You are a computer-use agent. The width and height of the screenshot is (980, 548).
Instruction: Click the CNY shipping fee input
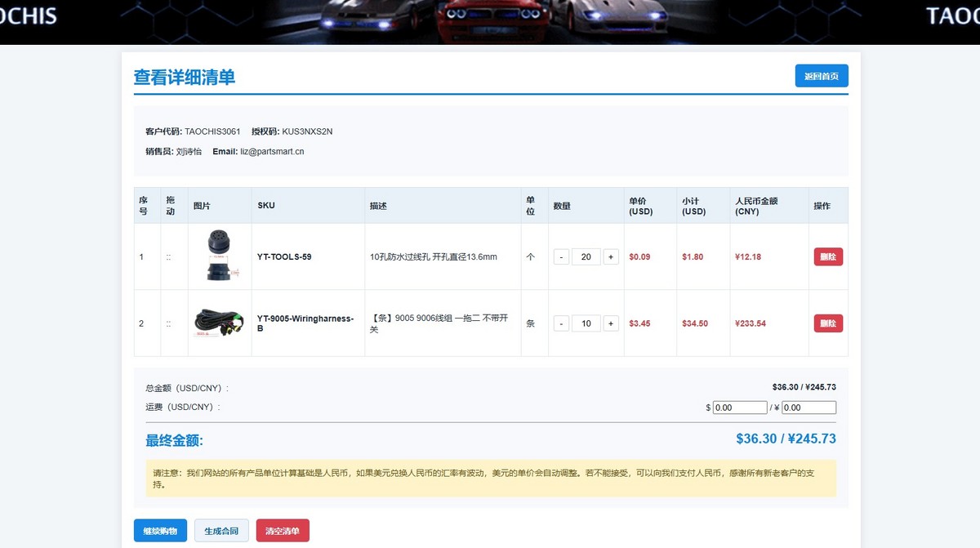(x=808, y=408)
